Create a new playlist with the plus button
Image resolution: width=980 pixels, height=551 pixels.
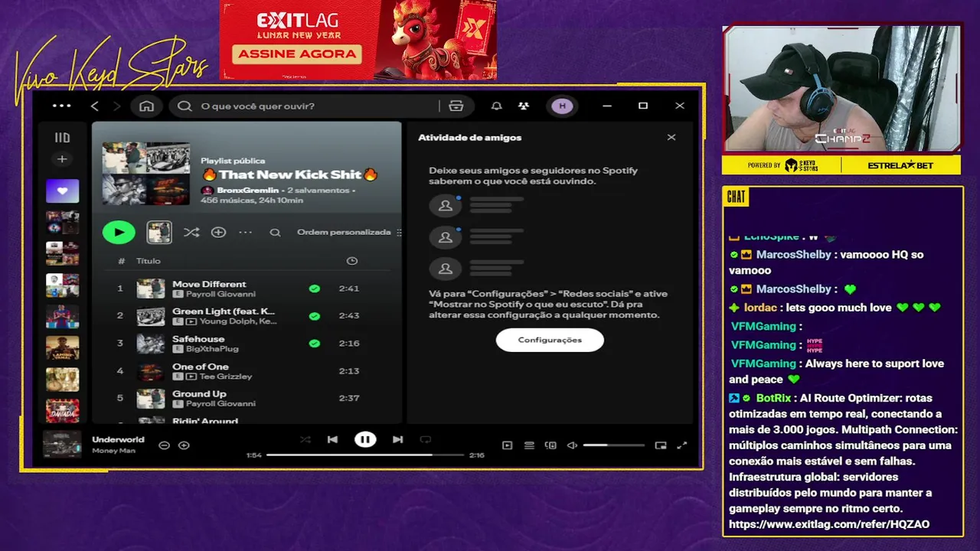[62, 159]
